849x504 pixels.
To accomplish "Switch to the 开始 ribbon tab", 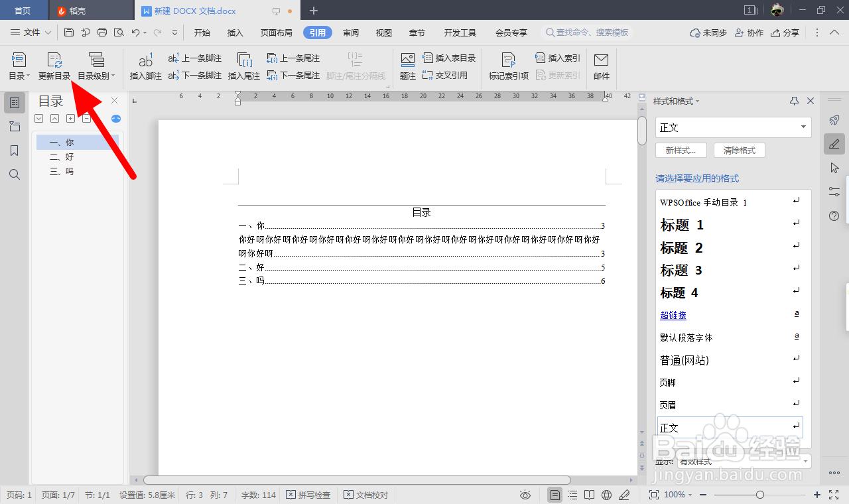I will [202, 32].
